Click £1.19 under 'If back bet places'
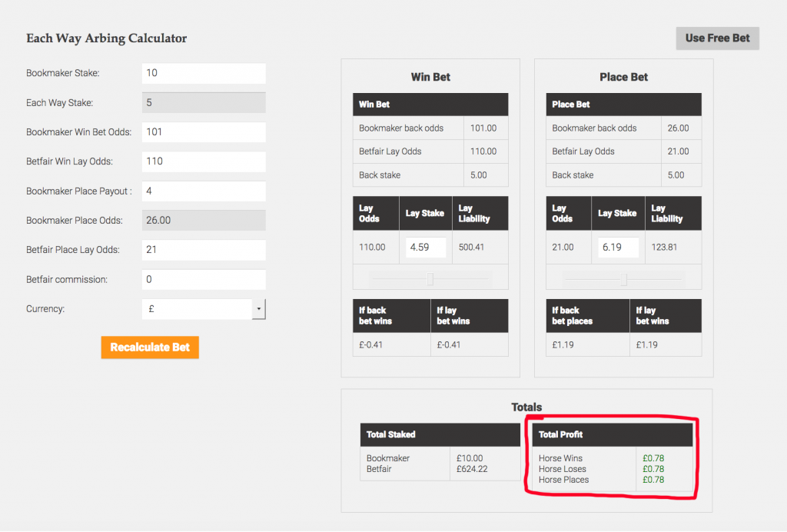This screenshot has height=532, width=787. tap(563, 344)
